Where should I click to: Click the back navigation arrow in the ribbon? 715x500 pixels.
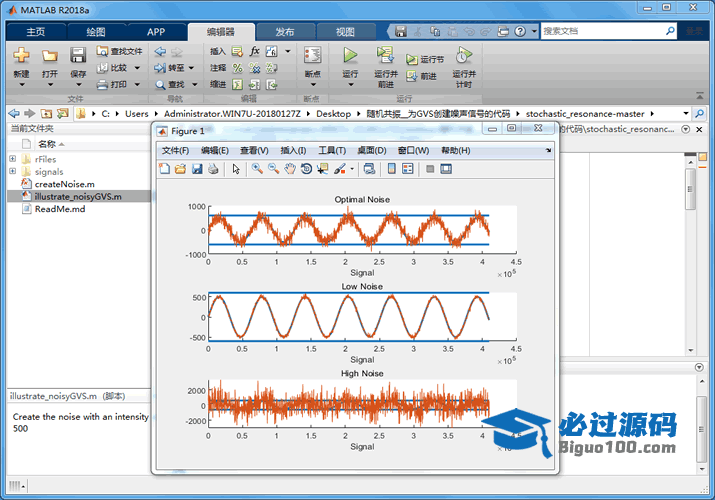tap(160, 51)
